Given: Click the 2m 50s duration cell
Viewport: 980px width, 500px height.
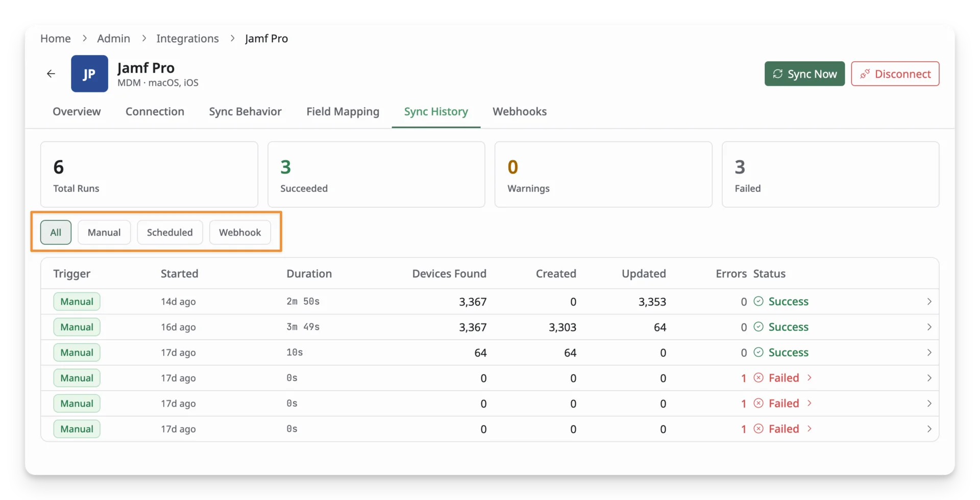Looking at the screenshot, I should pyautogui.click(x=303, y=301).
